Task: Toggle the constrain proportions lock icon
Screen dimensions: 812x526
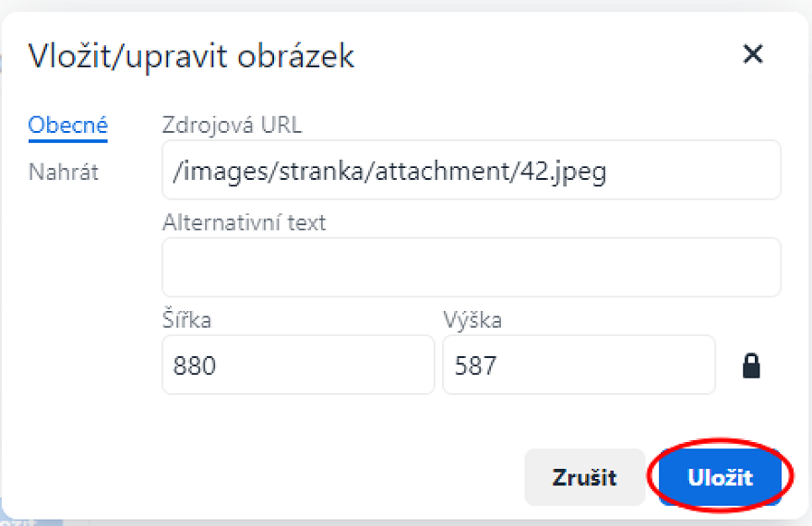Action: [752, 365]
